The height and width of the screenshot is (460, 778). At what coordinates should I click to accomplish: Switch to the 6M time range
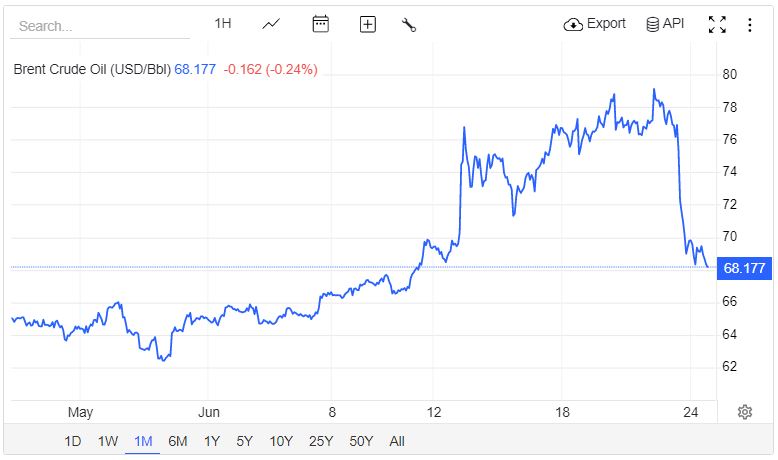pyautogui.click(x=178, y=441)
